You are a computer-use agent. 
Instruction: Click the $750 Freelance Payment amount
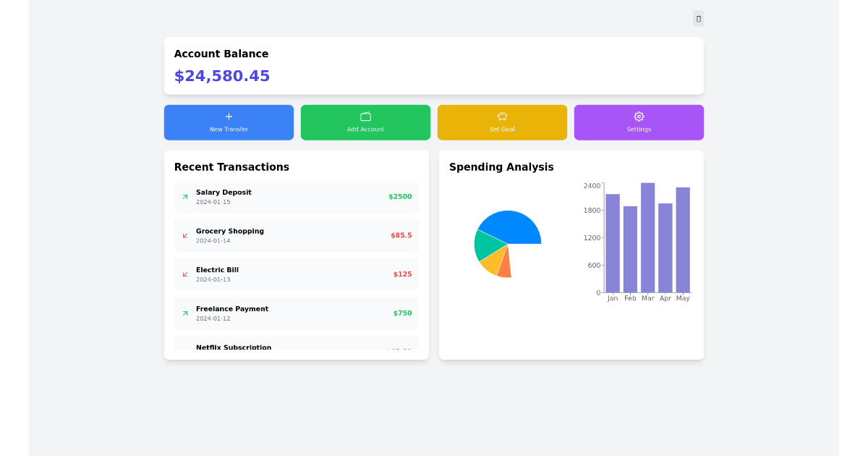point(402,313)
